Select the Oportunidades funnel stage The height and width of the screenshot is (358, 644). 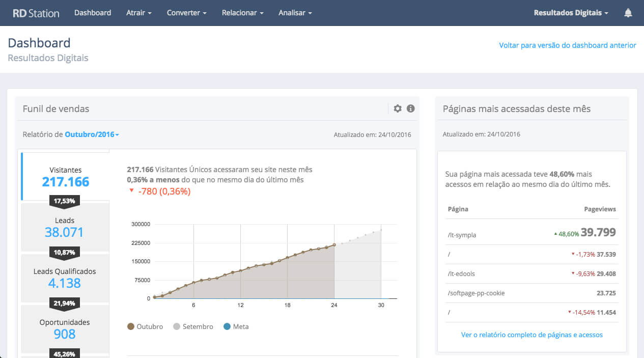[64, 329]
